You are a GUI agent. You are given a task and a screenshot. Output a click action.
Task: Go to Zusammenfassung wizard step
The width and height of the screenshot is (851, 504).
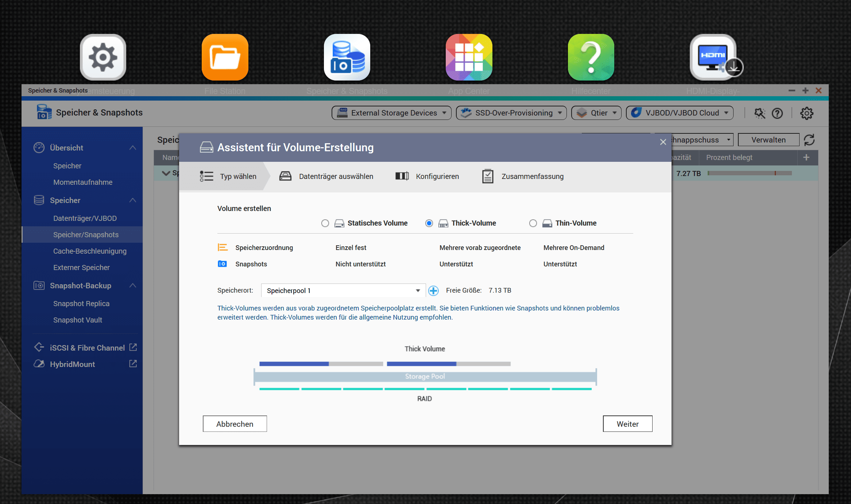(523, 176)
